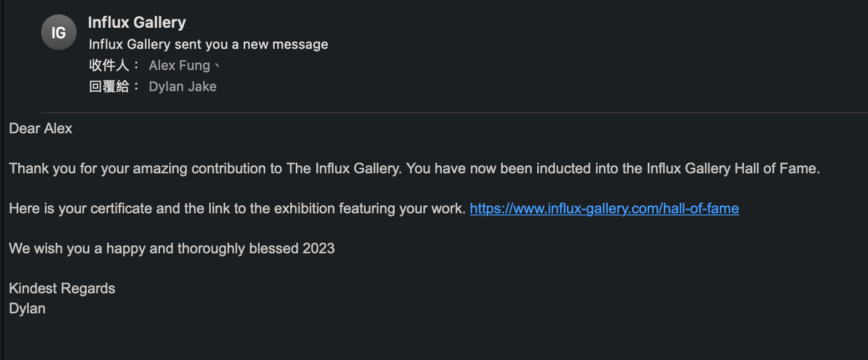Click the 'Kindest Regards' closing line
The image size is (868, 360).
[x=62, y=288]
